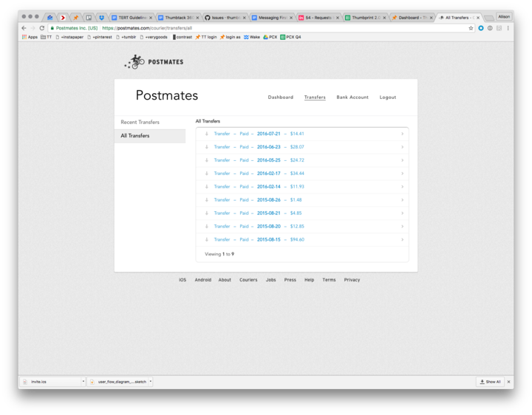
Task: Open the +tumblr bookmark
Action: point(126,37)
